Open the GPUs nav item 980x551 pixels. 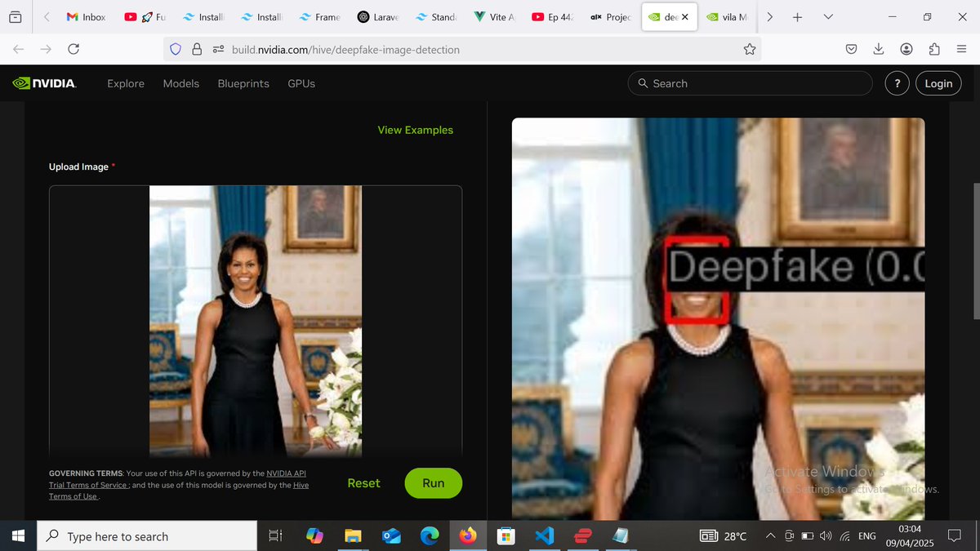click(301, 83)
